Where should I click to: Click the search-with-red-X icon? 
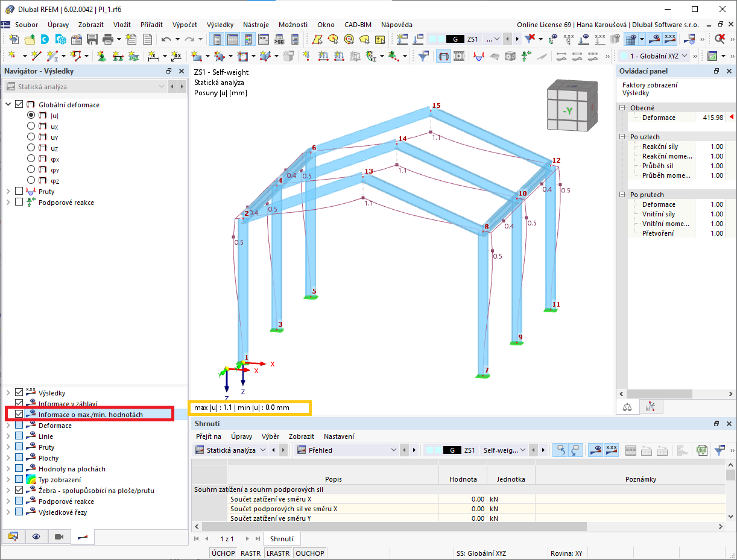(x=720, y=39)
